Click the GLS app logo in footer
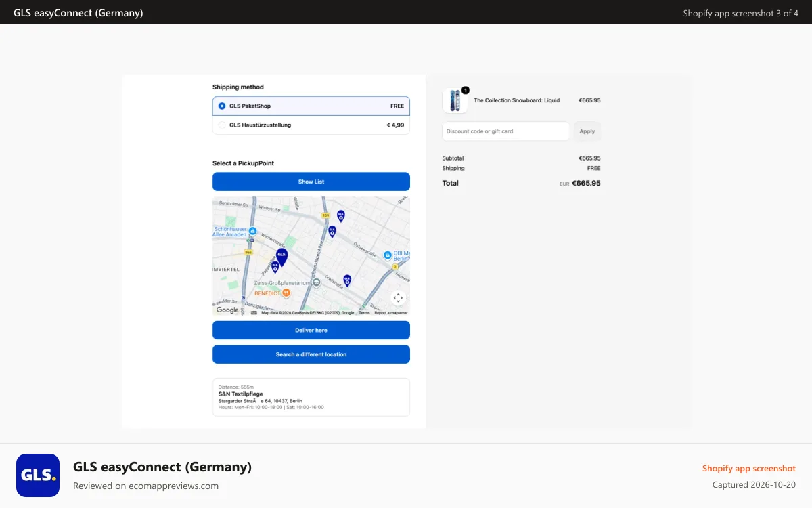Image resolution: width=812 pixels, height=508 pixels. [38, 475]
